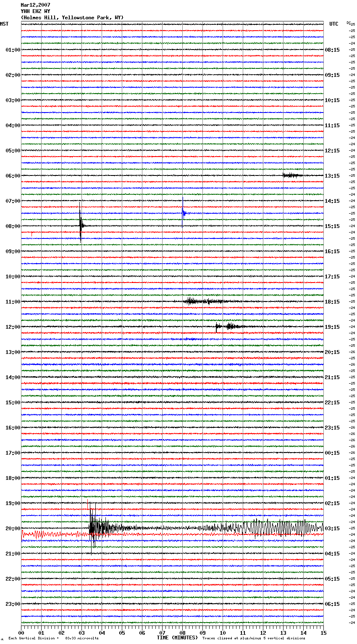The height and width of the screenshot is (644, 357).
Task: Click the TIME (MINUTES) axis title
Action: [x=177, y=638]
